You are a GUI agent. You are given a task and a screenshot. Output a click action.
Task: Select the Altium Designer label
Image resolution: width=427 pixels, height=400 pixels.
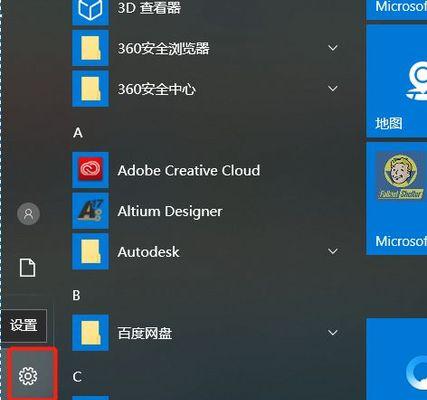[170, 212]
